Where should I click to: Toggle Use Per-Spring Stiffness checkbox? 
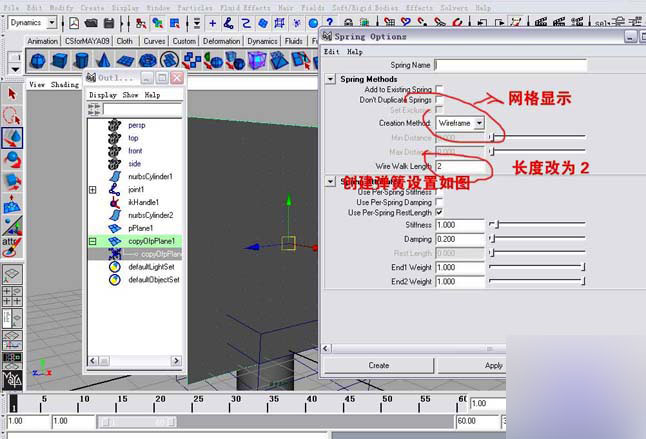(440, 192)
